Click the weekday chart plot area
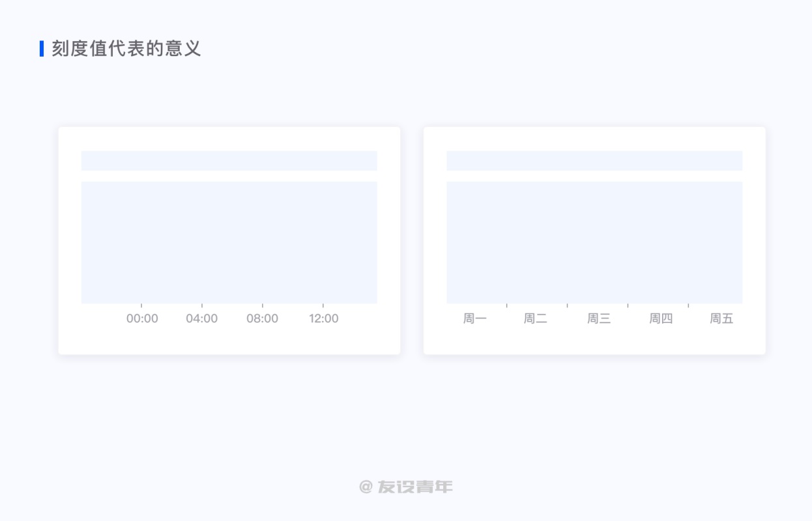The width and height of the screenshot is (812, 521). pos(594,242)
